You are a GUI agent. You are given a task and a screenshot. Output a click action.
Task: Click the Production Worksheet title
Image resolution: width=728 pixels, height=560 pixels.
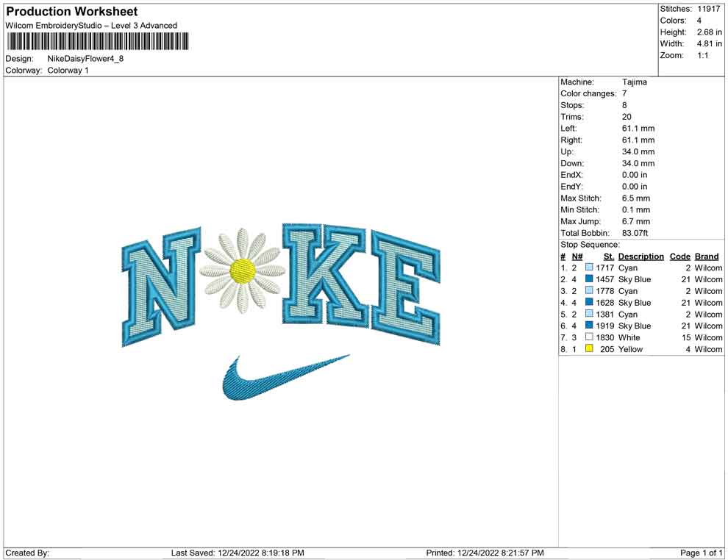pyautogui.click(x=72, y=12)
